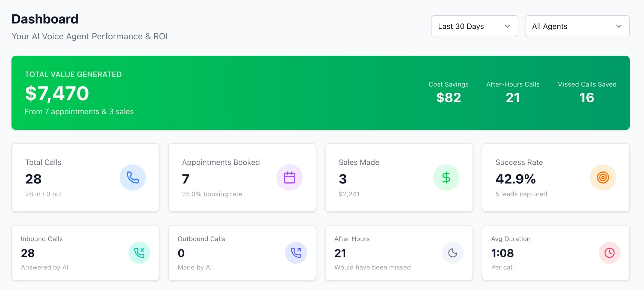Select the 5 leads captured text
The height and width of the screenshot is (290, 644).
pos(521,194)
